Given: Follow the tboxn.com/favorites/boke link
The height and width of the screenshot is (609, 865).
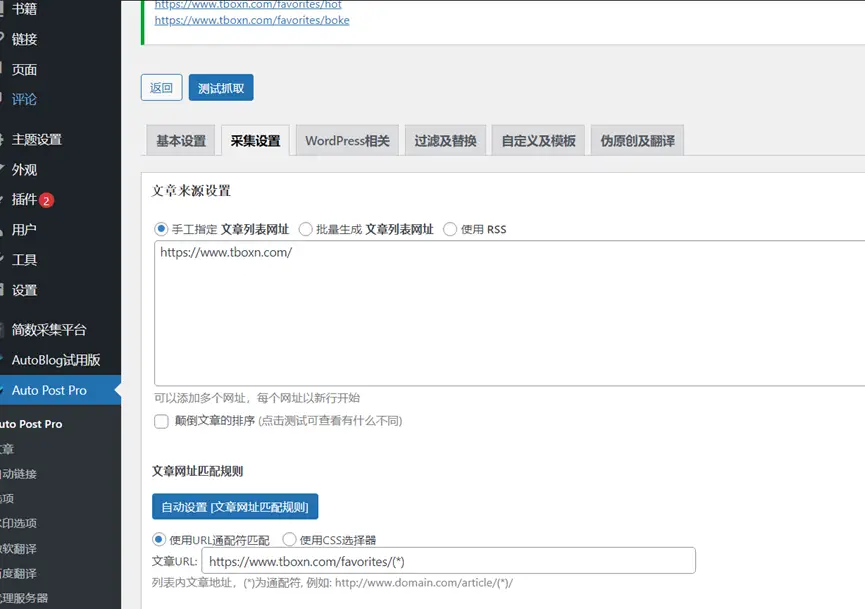Looking at the screenshot, I should [252, 20].
